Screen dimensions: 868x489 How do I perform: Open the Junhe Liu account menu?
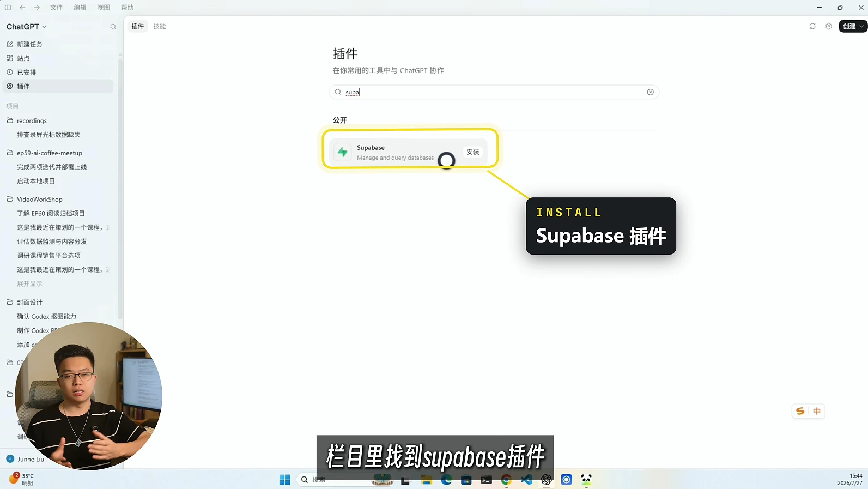coord(25,459)
